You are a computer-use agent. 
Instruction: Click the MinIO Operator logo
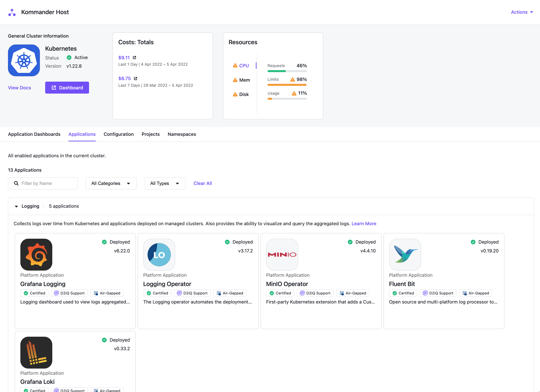pos(282,255)
